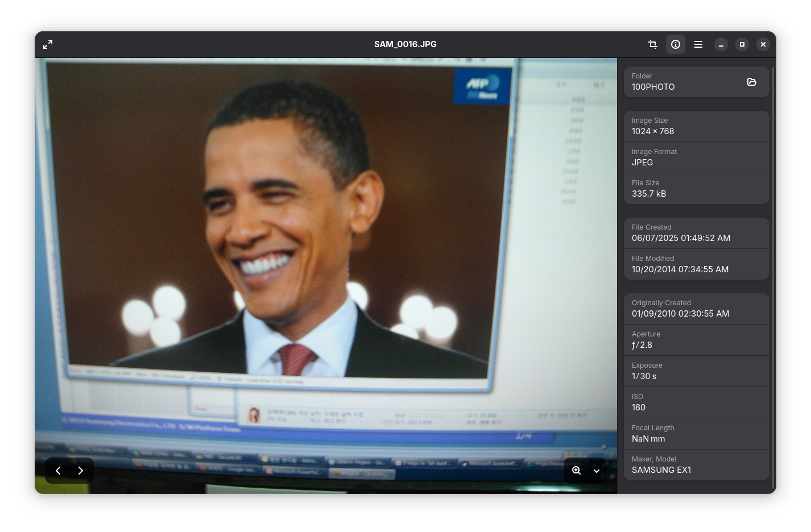Toggle fullscreen with the expand arrows icon
Viewport: 811px width, 532px height.
click(48, 44)
